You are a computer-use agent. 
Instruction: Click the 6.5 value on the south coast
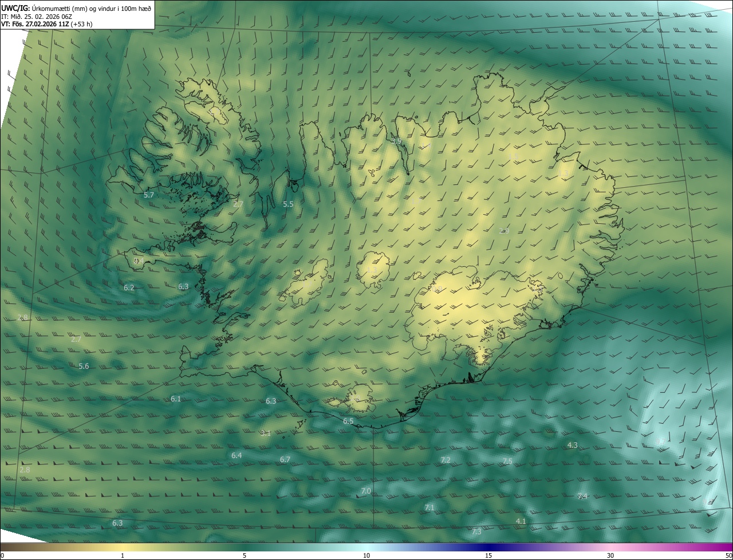pos(348,421)
